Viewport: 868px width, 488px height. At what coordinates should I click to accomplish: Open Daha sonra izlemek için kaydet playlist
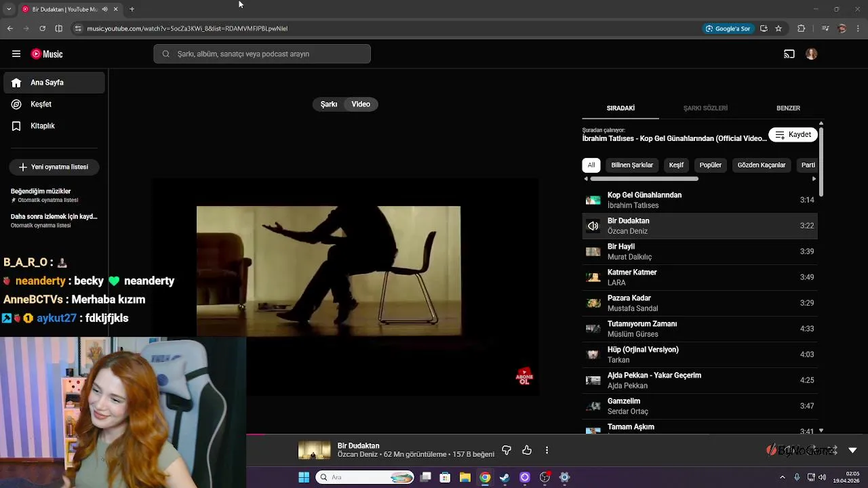pyautogui.click(x=54, y=220)
